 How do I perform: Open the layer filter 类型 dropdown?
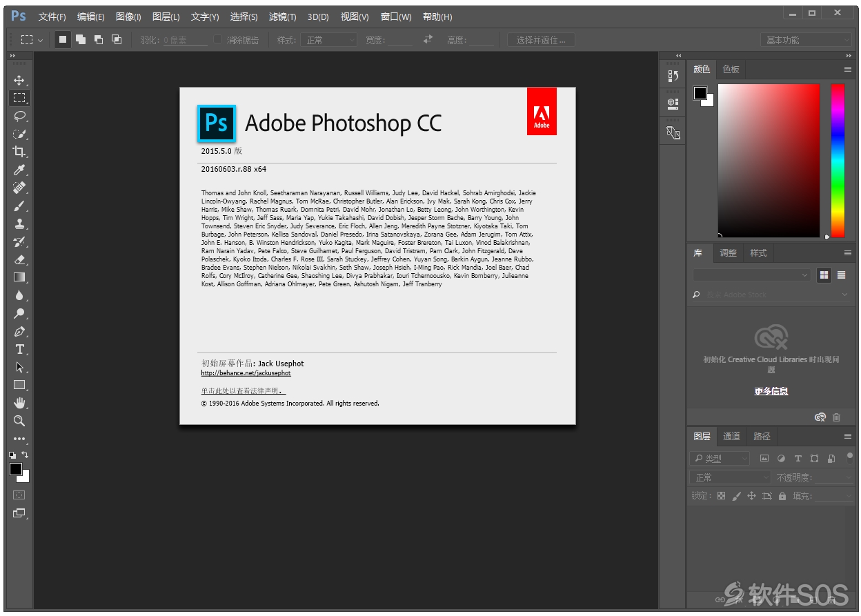point(720,458)
